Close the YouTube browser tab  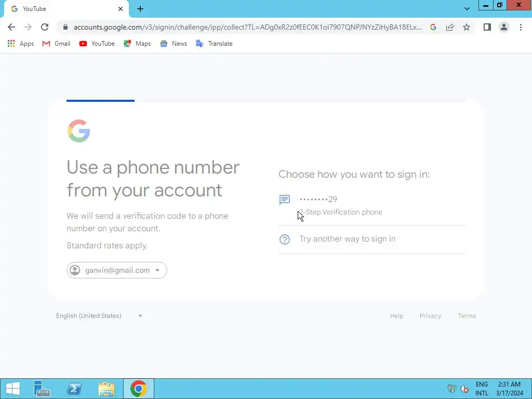click(x=121, y=9)
